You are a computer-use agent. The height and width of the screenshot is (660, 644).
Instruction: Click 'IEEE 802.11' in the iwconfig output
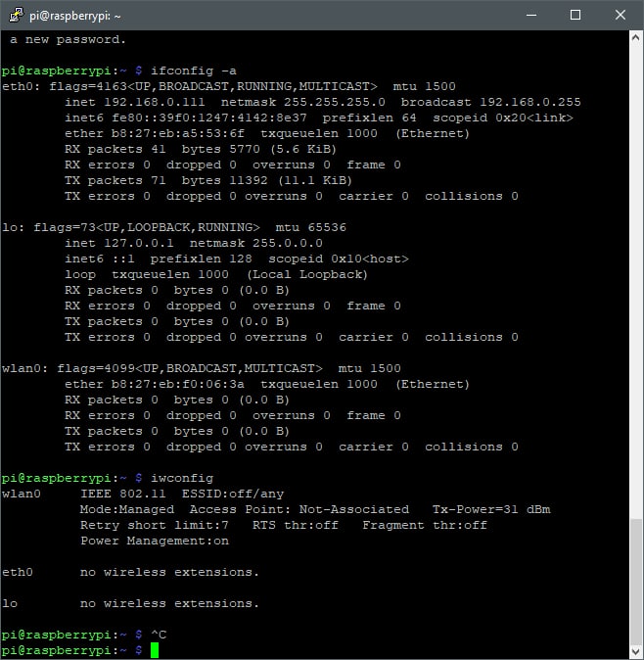[x=122, y=494]
